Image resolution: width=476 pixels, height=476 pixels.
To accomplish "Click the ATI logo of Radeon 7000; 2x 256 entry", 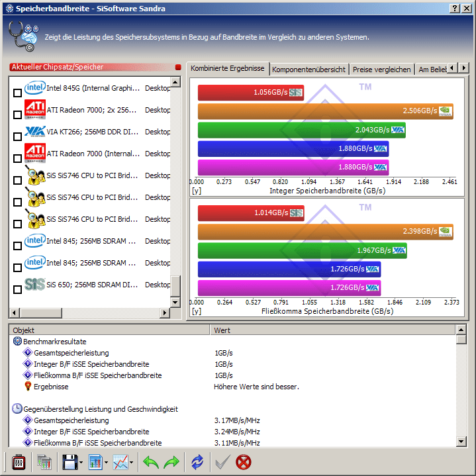I will coord(35,110).
